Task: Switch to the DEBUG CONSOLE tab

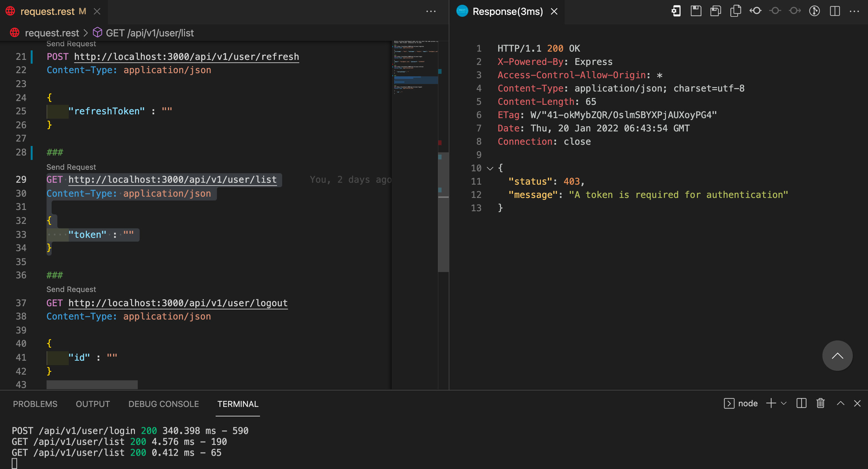Action: tap(163, 404)
